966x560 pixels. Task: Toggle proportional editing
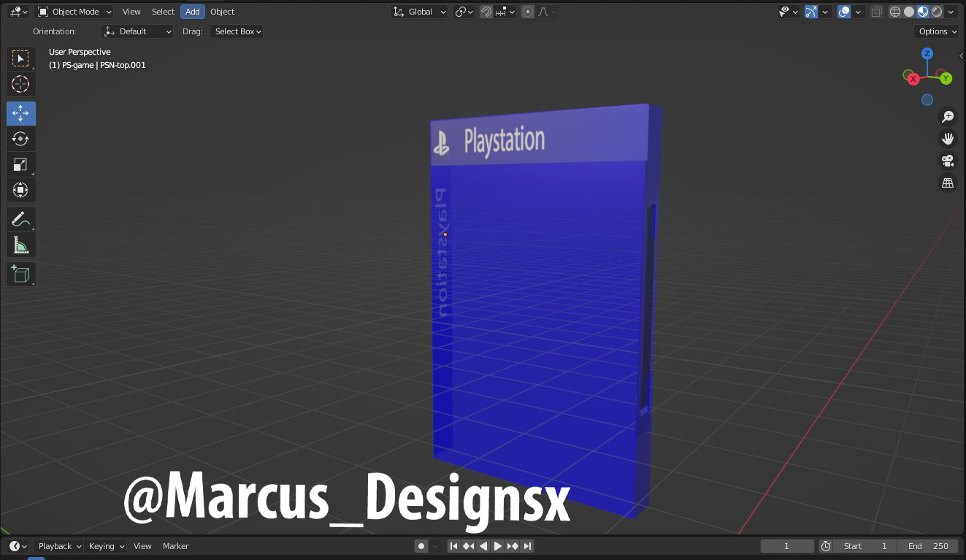click(528, 12)
